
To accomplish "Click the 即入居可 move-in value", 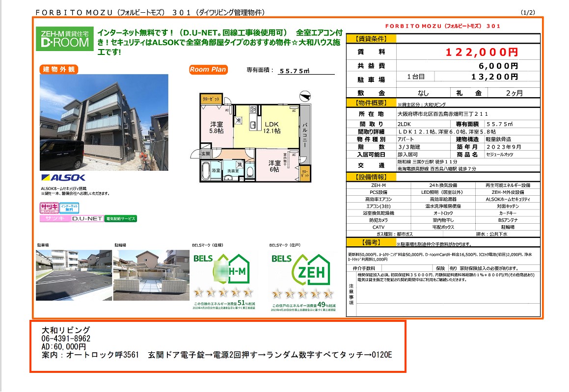I will click(x=407, y=155).
